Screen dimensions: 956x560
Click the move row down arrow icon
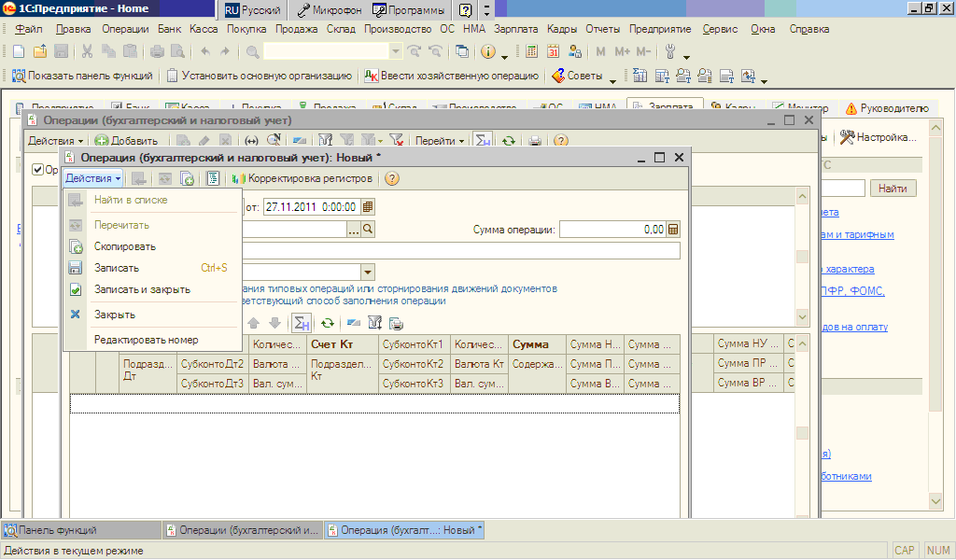[x=275, y=324]
